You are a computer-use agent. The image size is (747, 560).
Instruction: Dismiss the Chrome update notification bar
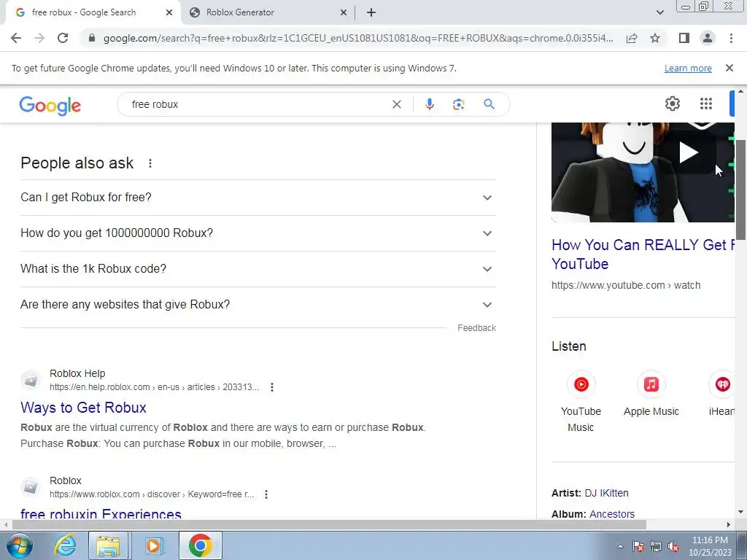pos(729,68)
